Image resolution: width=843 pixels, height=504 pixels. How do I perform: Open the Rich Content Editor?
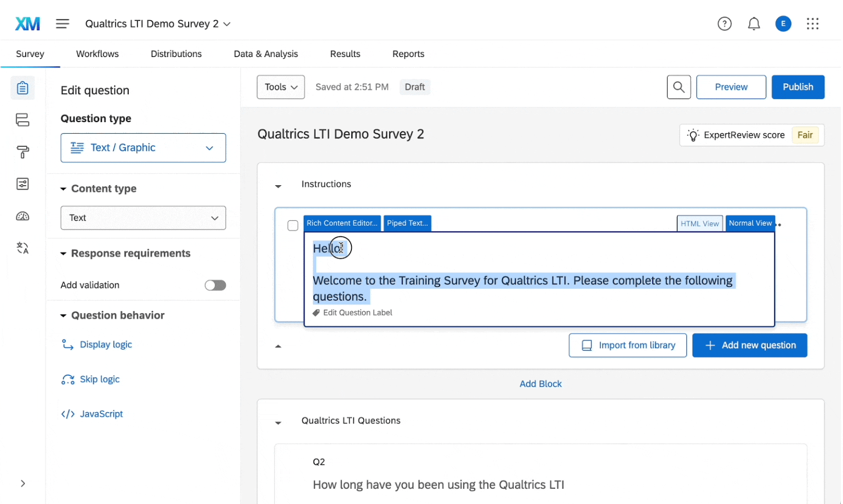pyautogui.click(x=342, y=223)
